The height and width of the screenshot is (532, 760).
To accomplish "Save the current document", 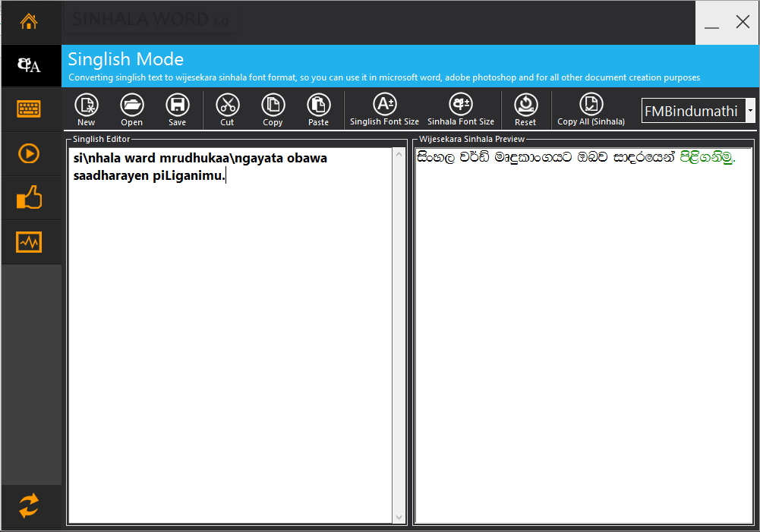I will coord(178,110).
